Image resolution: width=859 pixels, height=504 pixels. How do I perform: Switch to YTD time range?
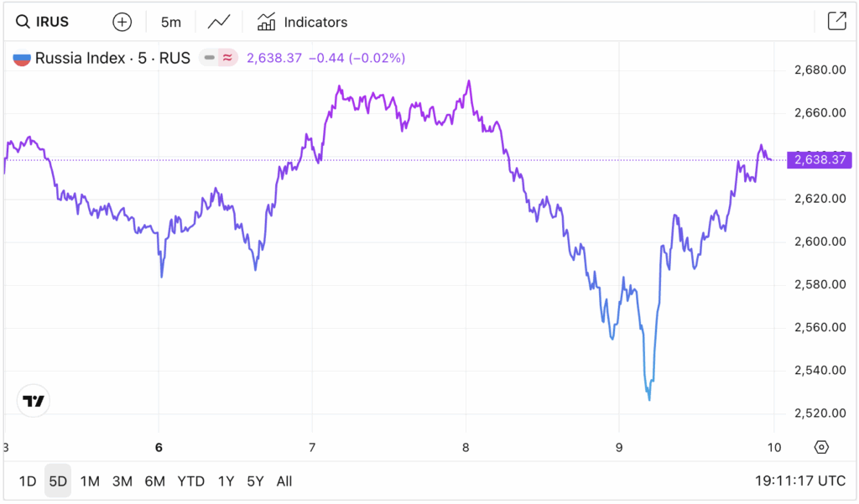click(x=191, y=481)
